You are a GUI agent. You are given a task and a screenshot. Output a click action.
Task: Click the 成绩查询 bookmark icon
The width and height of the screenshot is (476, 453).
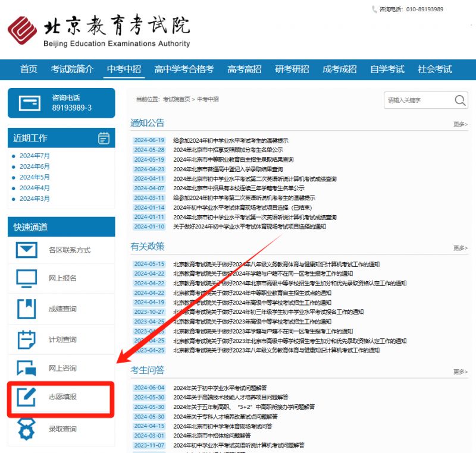(x=27, y=309)
